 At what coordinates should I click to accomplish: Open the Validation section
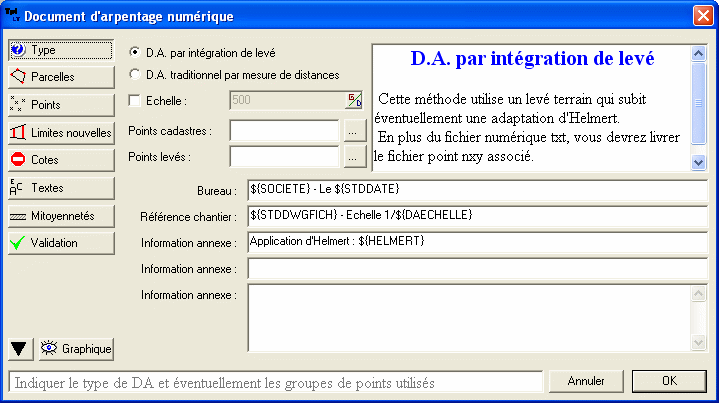[59, 242]
